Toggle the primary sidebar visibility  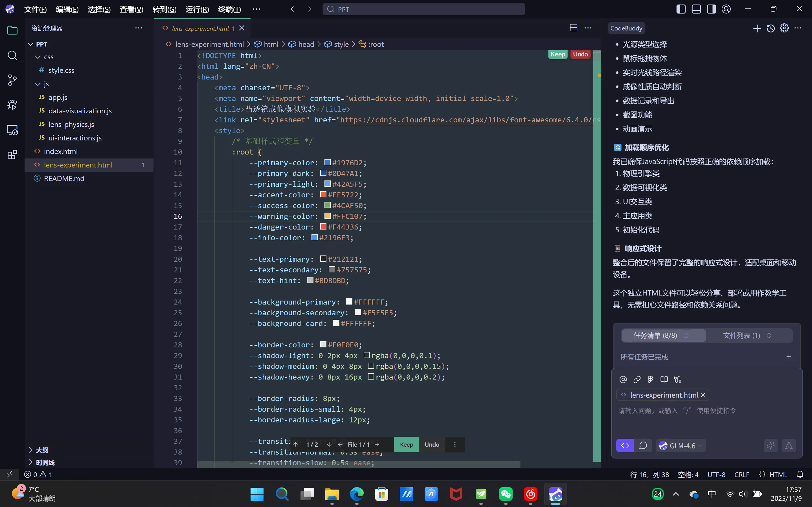(681, 9)
